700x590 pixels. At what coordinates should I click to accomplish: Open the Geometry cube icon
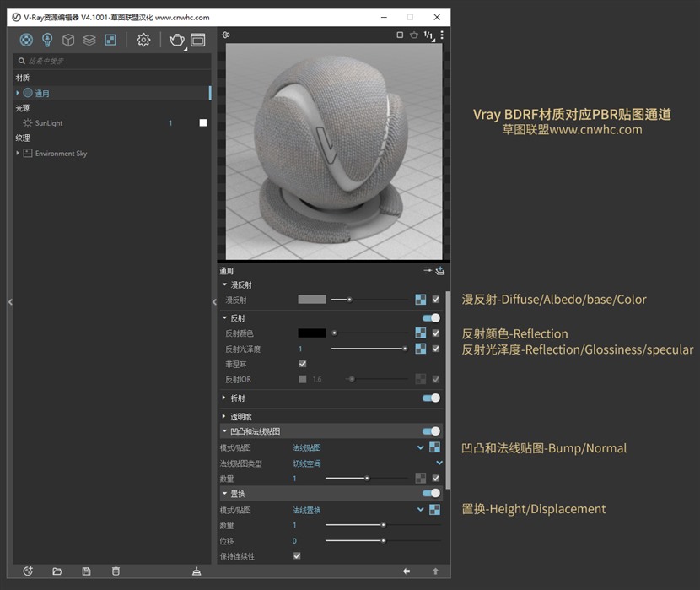[x=68, y=41]
